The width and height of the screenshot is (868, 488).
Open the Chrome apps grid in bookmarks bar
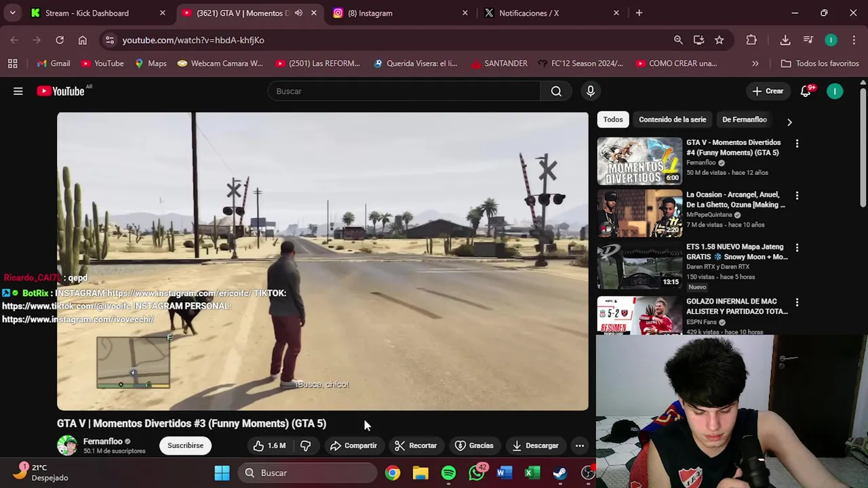click(x=12, y=63)
